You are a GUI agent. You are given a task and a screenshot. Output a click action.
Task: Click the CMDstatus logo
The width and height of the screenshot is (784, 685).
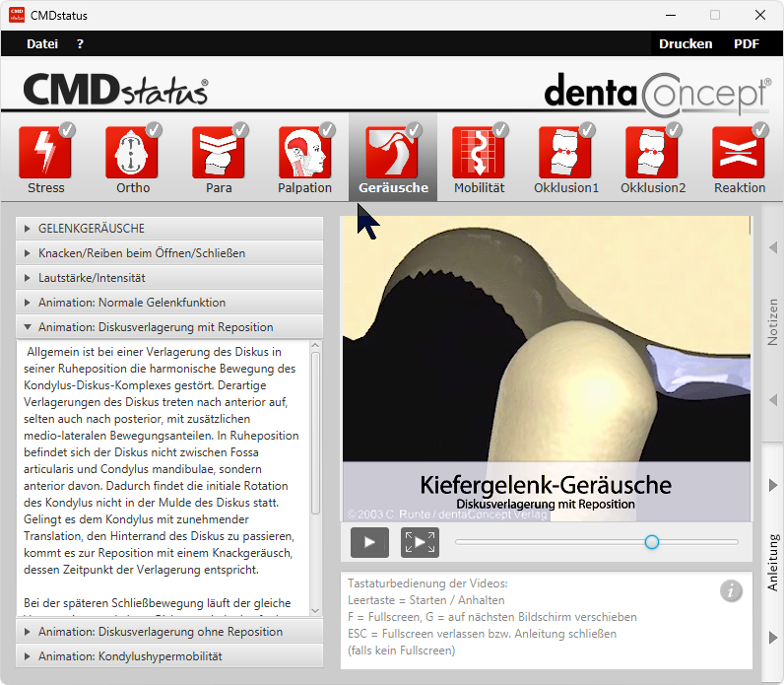(116, 90)
